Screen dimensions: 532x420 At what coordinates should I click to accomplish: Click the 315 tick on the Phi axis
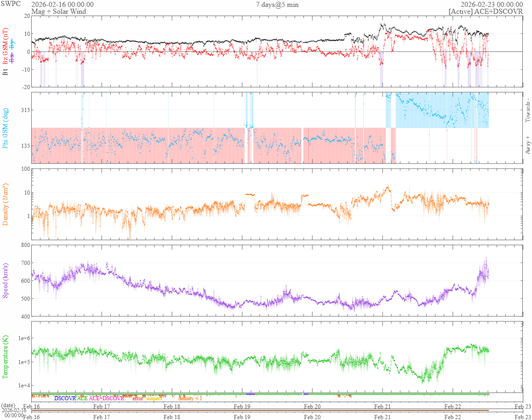[x=25, y=110]
